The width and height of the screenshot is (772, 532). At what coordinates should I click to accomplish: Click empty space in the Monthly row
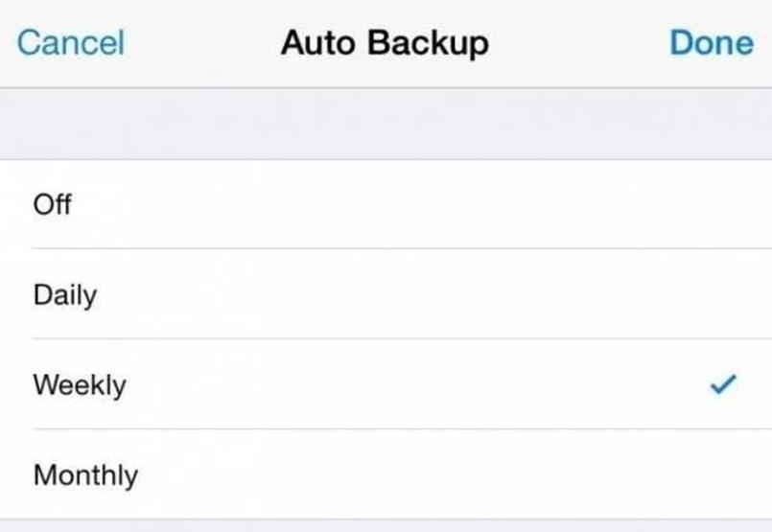(432, 475)
